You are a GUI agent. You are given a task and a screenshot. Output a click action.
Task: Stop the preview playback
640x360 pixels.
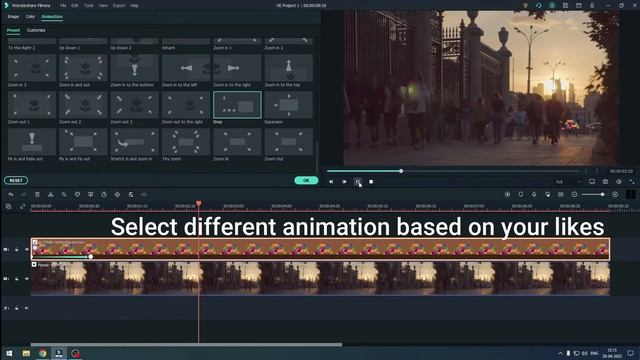(371, 182)
